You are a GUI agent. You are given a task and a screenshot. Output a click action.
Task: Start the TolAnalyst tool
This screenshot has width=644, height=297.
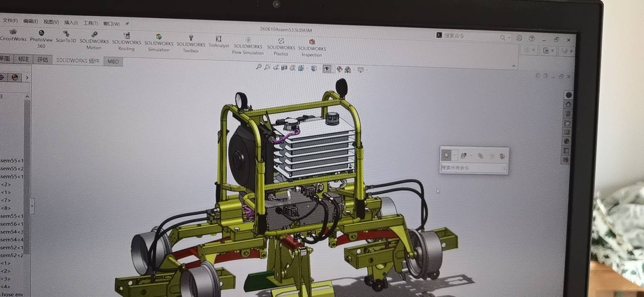[219, 41]
